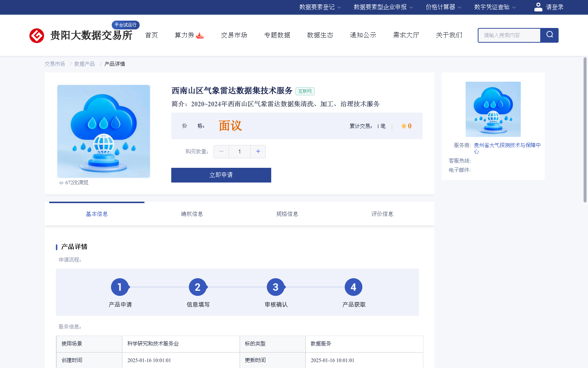Click the user avatar login icon
Viewport: 588px width, 368px height.
click(538, 7)
